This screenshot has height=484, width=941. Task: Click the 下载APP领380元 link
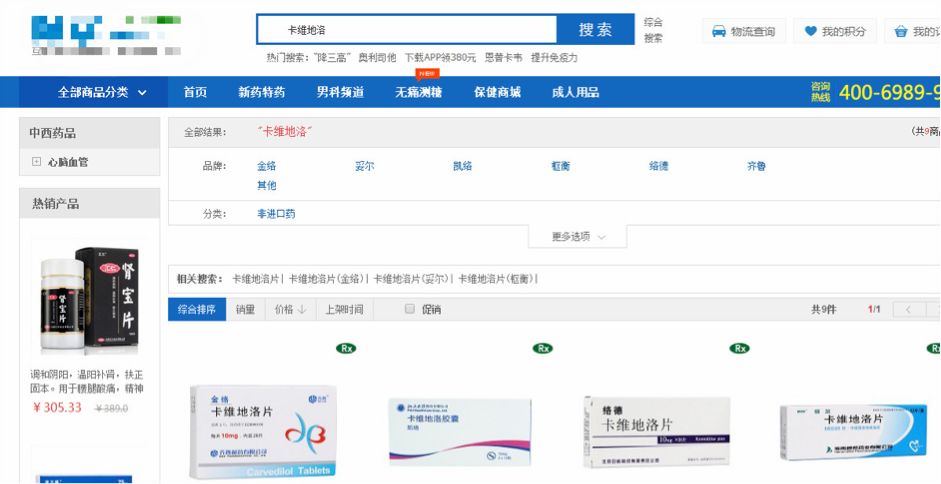tap(440, 58)
